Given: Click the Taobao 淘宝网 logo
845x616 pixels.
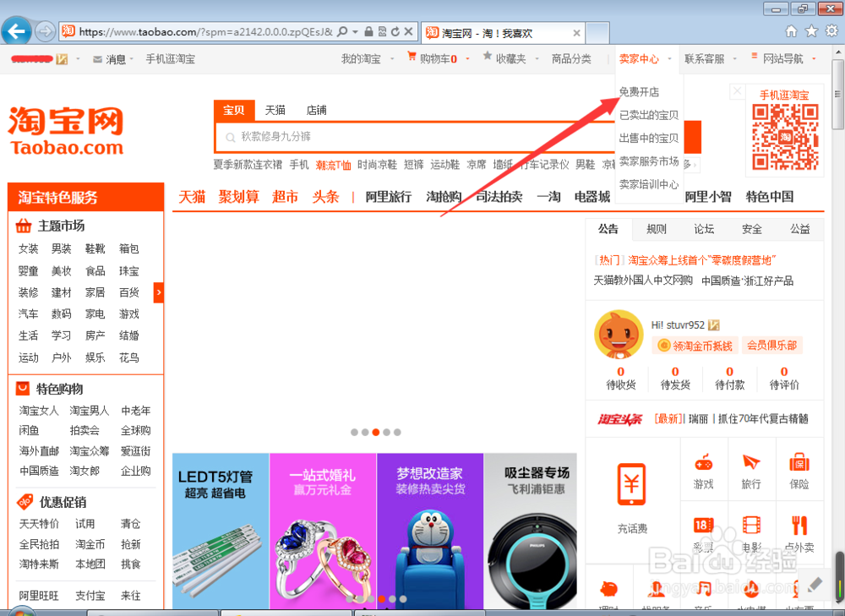Looking at the screenshot, I should point(66,131).
